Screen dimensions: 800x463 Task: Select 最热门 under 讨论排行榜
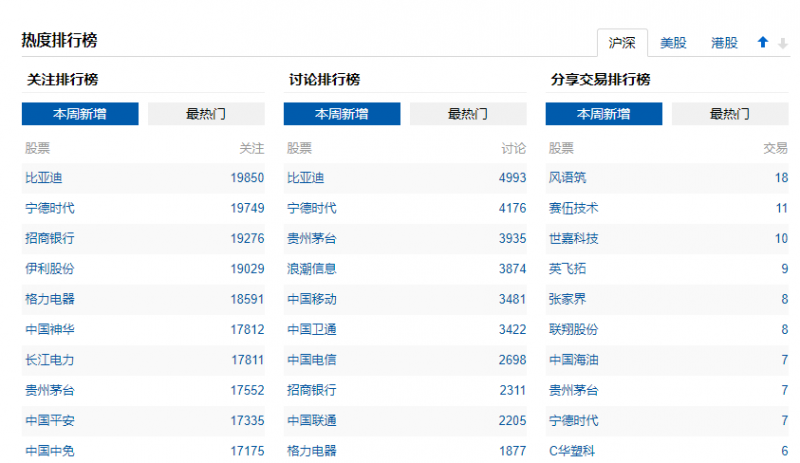click(468, 114)
